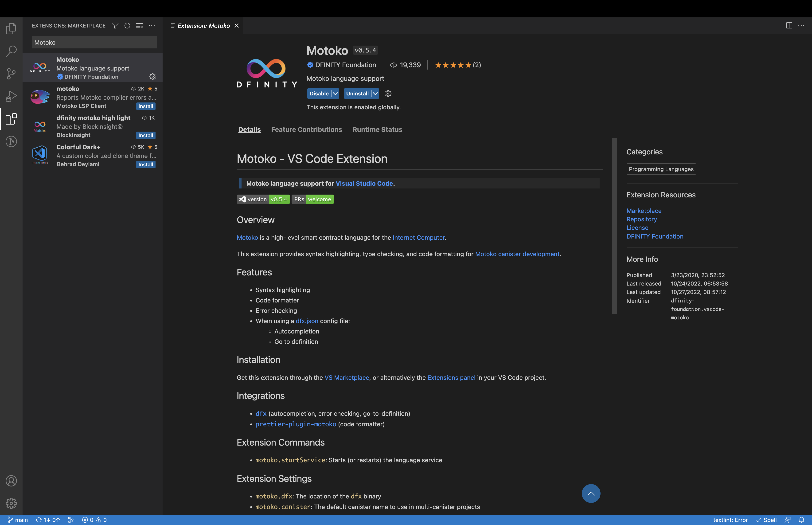Click the scroll-to-top round arrow button
The image size is (812, 525).
point(591,493)
